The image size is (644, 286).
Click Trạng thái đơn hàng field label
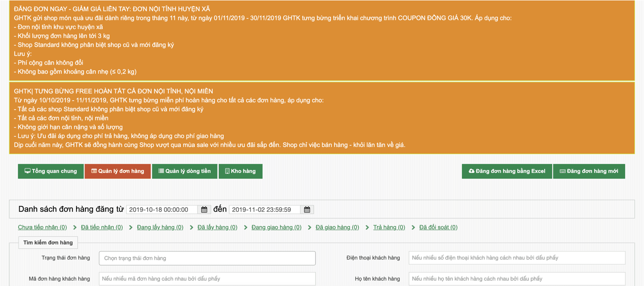pyautogui.click(x=66, y=258)
